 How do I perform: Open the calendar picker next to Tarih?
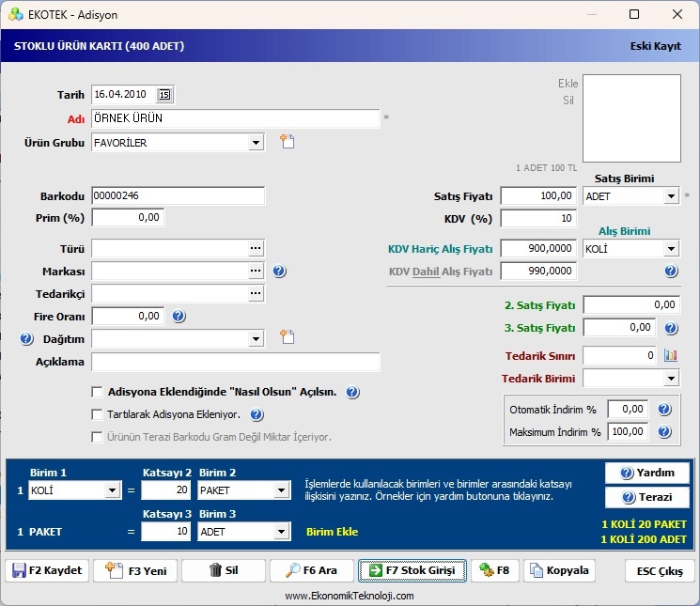[x=164, y=95]
